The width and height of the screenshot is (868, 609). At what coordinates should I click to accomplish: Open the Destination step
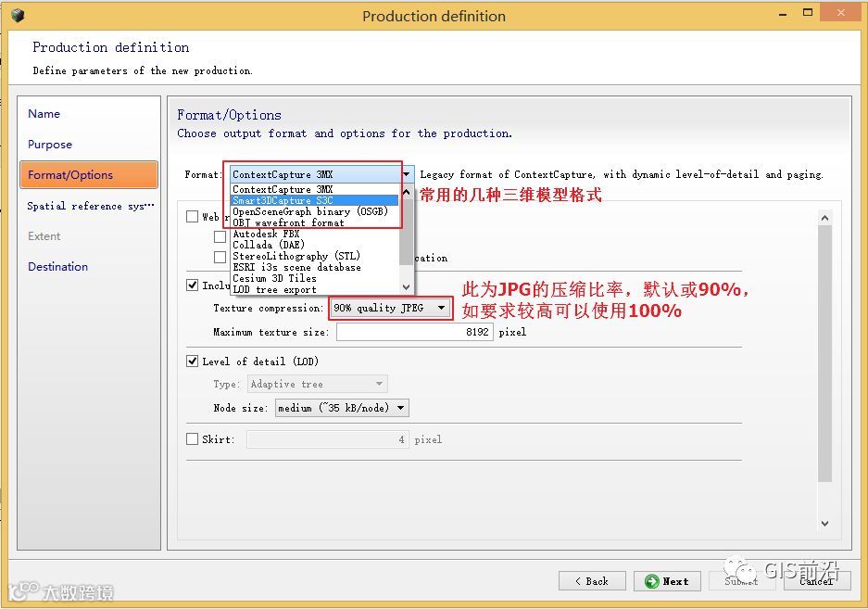click(57, 267)
